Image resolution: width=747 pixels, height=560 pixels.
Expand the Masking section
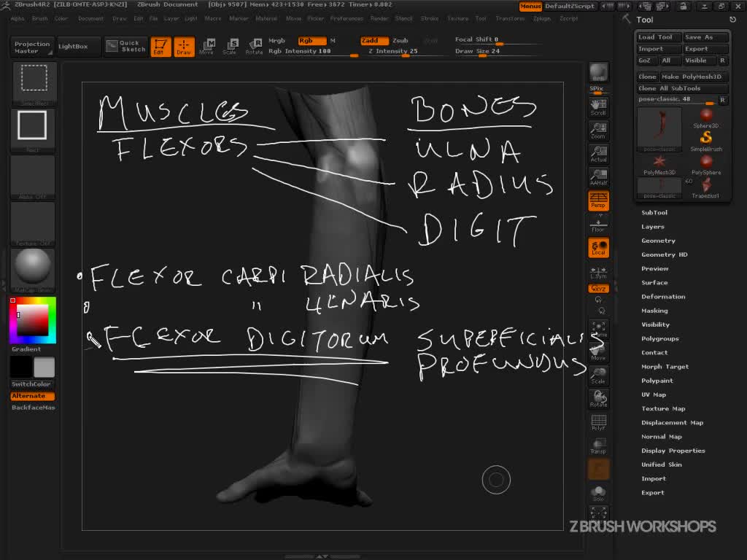[654, 311]
